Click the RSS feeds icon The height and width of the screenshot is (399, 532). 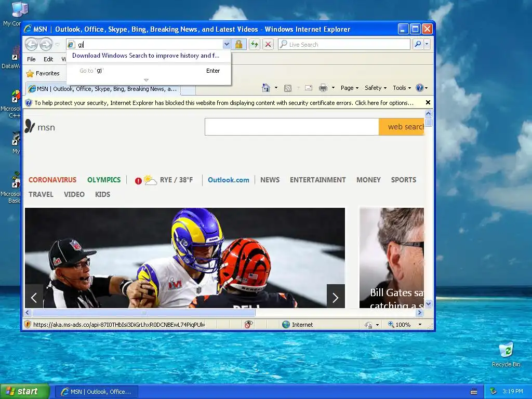(x=288, y=88)
